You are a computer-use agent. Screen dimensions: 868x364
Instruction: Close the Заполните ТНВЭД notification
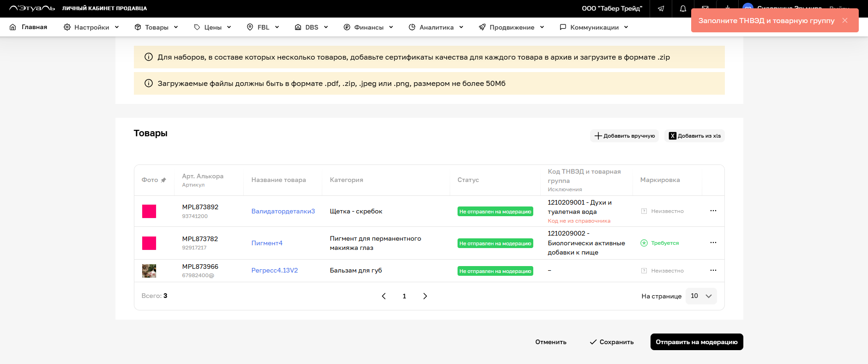click(845, 20)
